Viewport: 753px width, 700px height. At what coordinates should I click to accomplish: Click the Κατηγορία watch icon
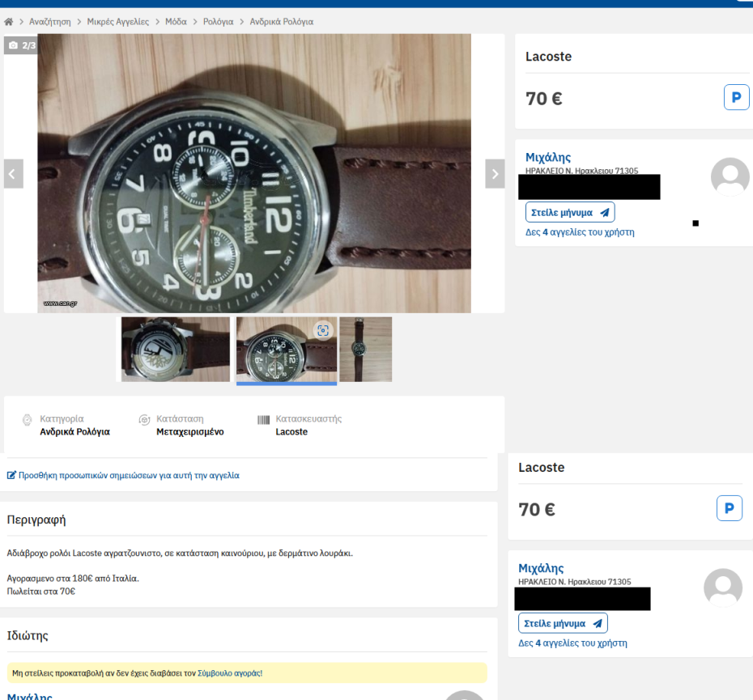(28, 420)
